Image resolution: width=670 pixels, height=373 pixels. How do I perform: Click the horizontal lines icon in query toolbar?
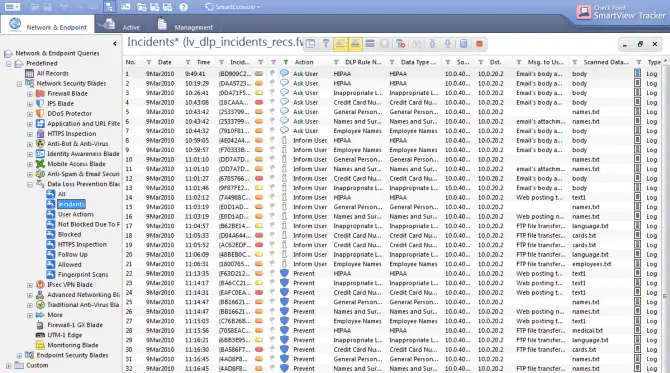370,44
